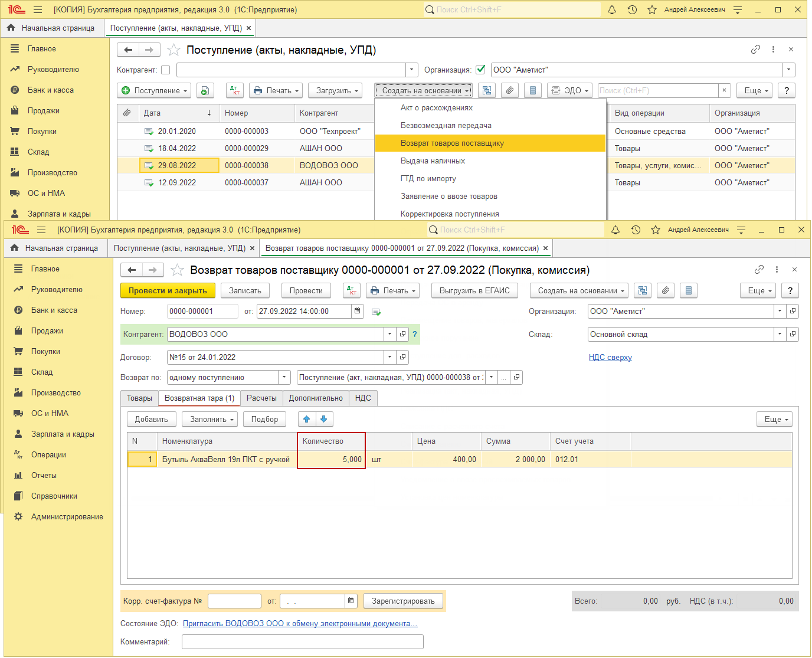The image size is (812, 658).
Task: Click the hamburger menu icon in top window
Action: (x=38, y=10)
